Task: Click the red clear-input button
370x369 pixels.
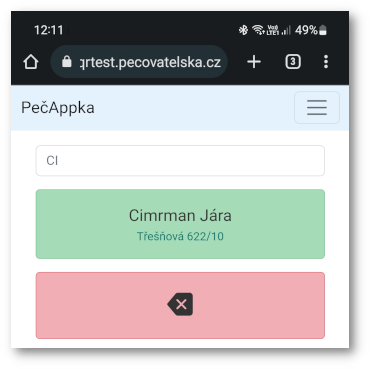Action: point(180,305)
